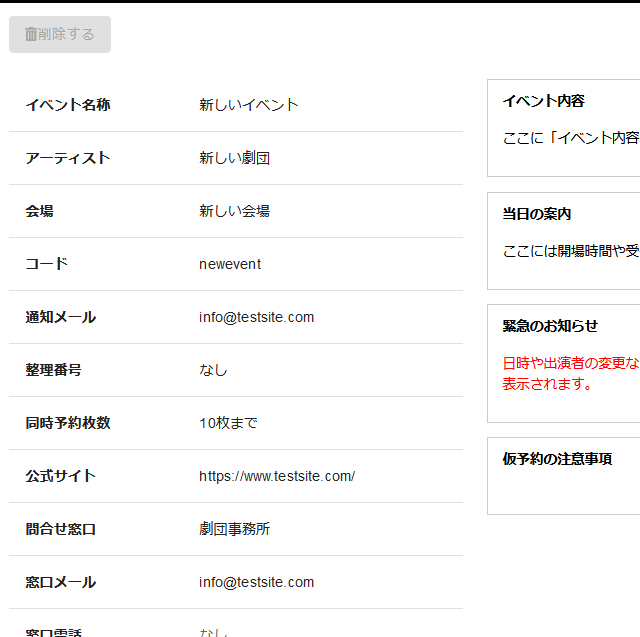Click the red emergency notice text
This screenshot has height=637, width=640.
tap(568, 373)
